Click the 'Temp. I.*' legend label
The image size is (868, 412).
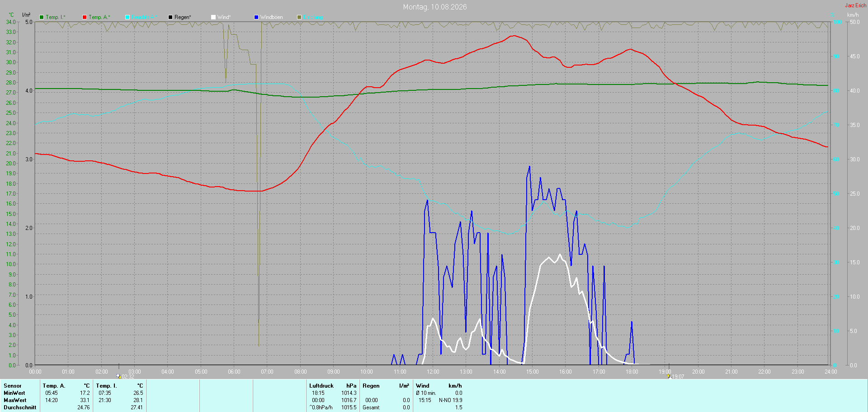(56, 17)
